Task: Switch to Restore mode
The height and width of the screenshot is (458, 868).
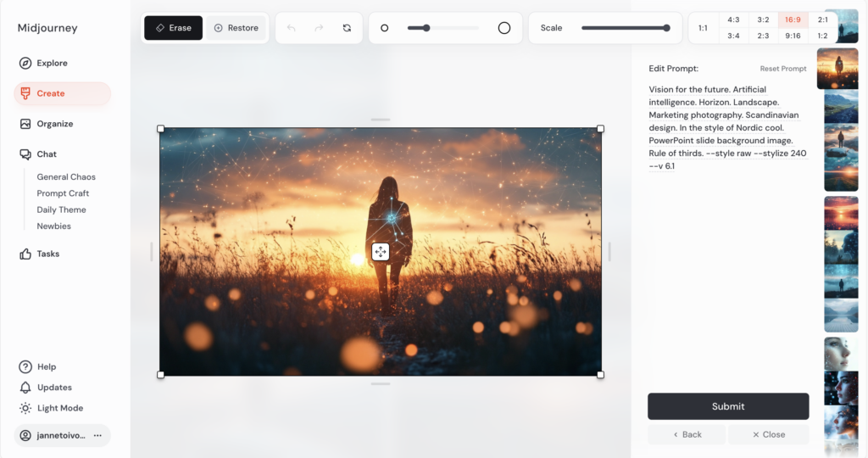Action: click(x=236, y=28)
